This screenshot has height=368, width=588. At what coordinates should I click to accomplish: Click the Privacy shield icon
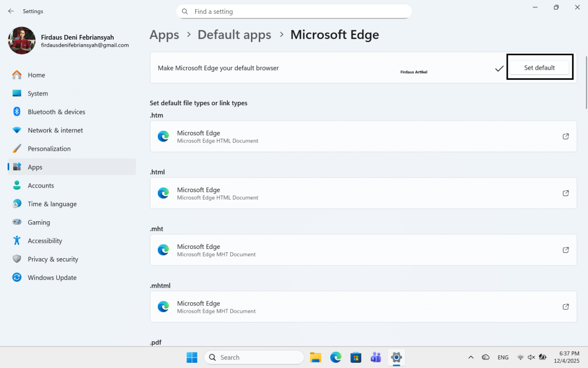[17, 259]
